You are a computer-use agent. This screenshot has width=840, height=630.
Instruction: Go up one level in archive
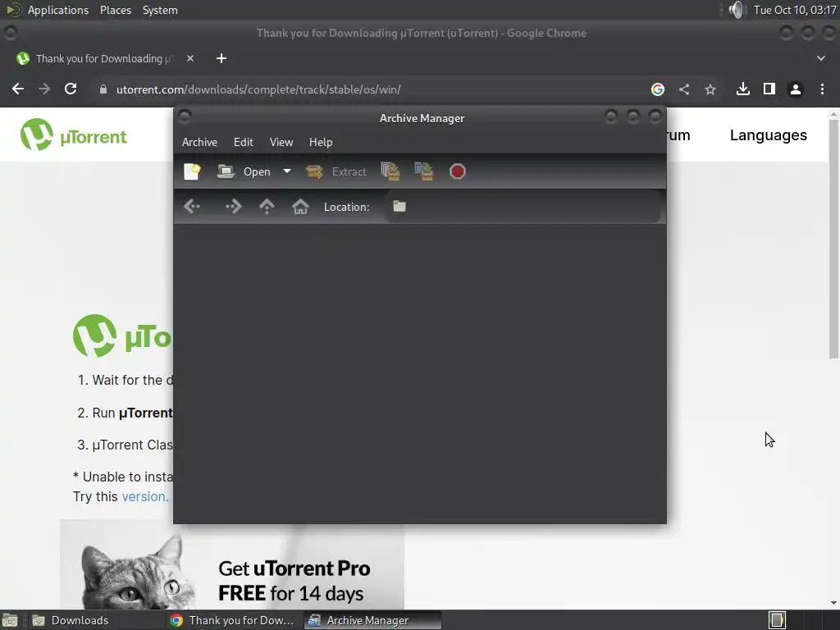coord(267,206)
